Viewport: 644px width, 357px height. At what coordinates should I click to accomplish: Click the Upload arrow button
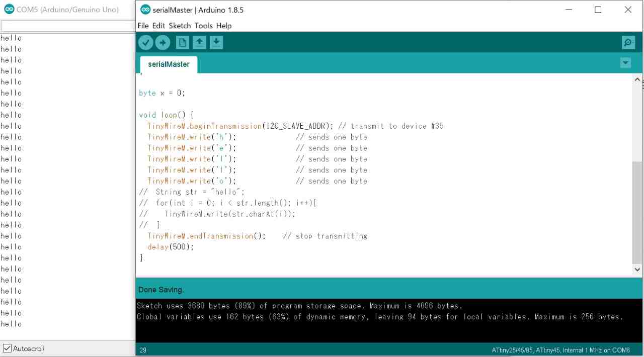pyautogui.click(x=163, y=43)
